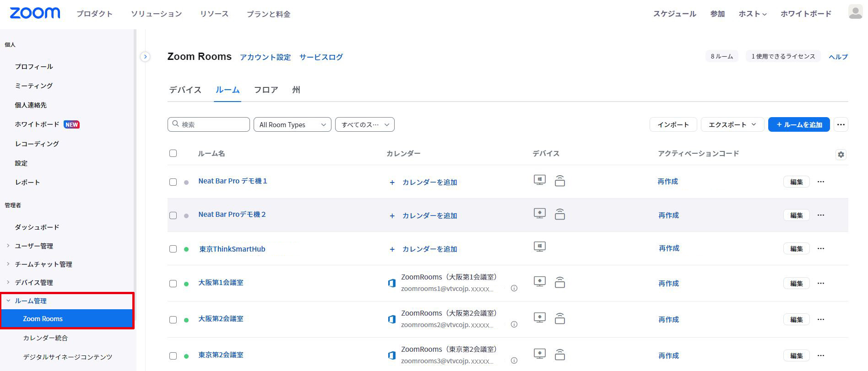Viewport: 868px width, 371px height.
Task: Check the Neat Bar Proデモ機２ checkbox
Action: 173,215
